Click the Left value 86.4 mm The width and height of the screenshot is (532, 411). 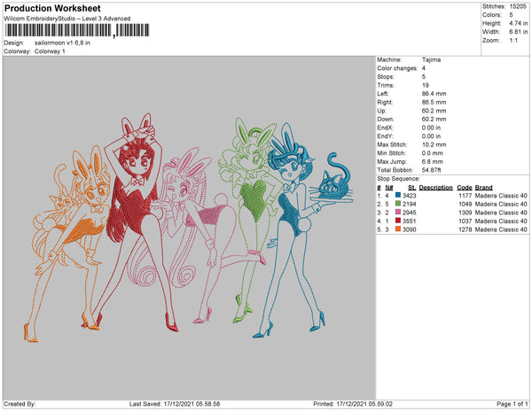tap(434, 94)
